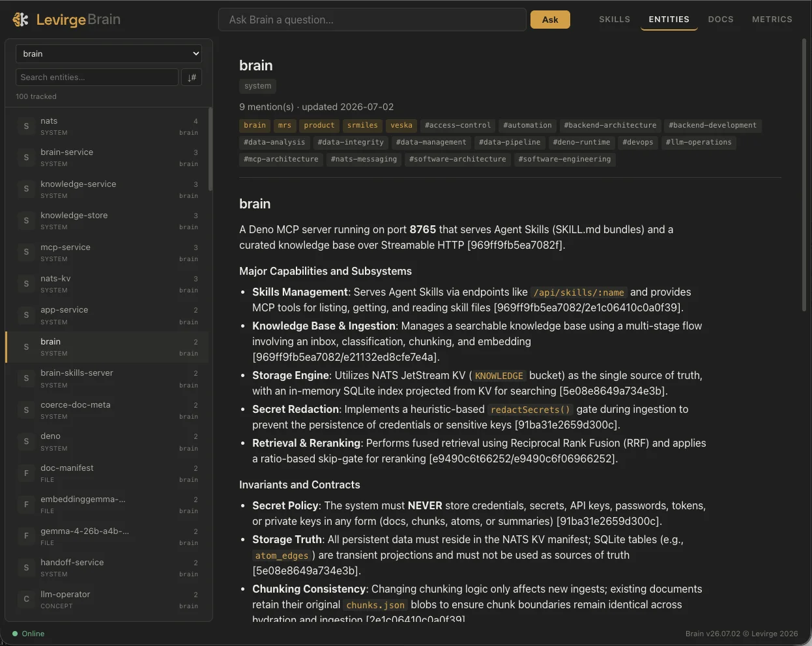812x646 pixels.
Task: Select the product tag chip
Action: (319, 125)
